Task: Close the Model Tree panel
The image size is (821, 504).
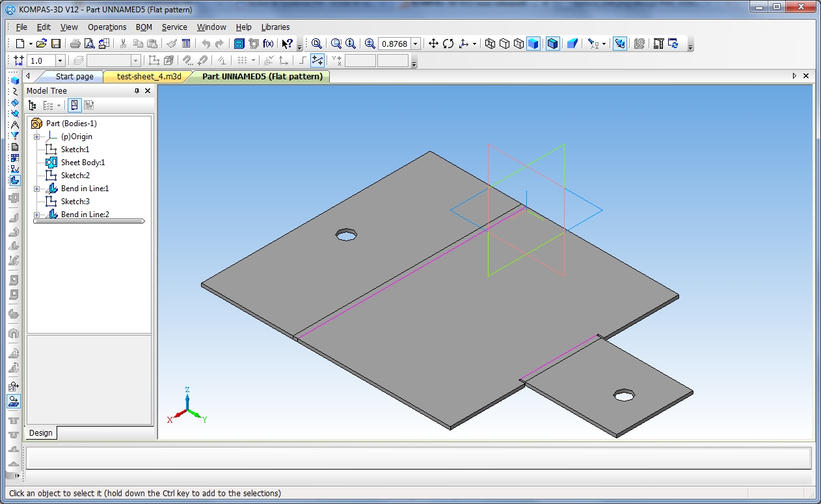Action: 148,91
